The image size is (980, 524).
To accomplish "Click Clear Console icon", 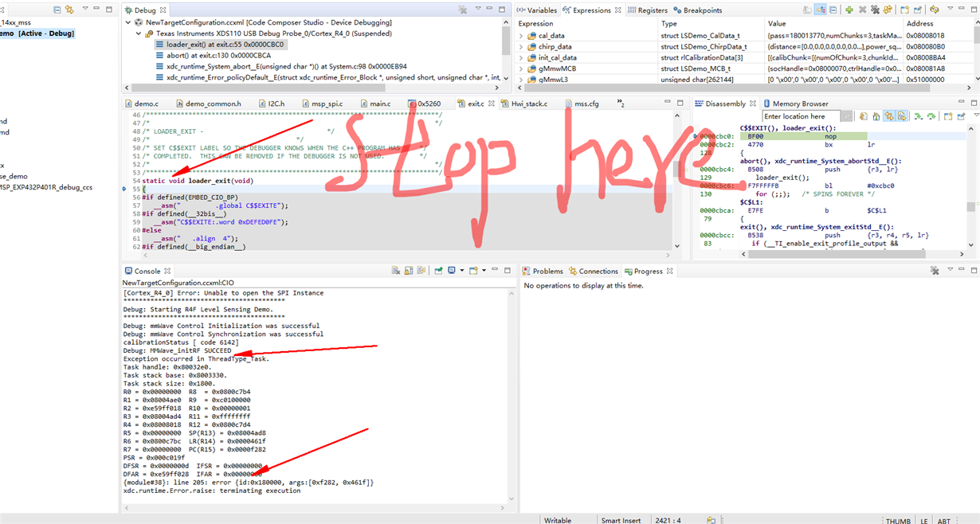I will pyautogui.click(x=396, y=271).
